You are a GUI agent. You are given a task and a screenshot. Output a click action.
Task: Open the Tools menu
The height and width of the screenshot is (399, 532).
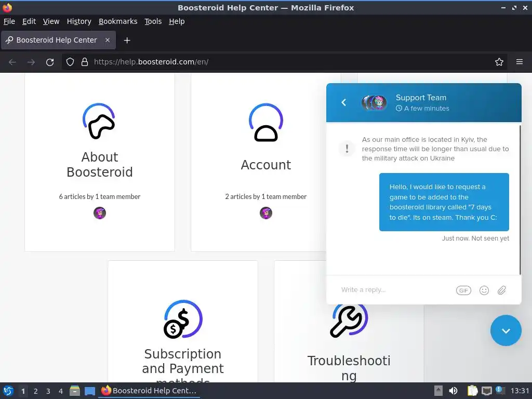tap(153, 21)
